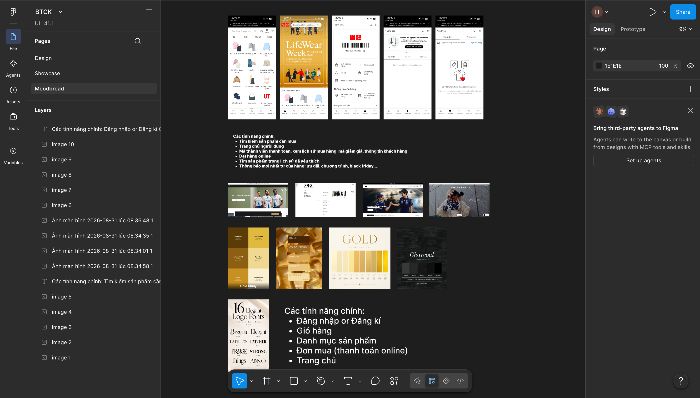Click the page background color swatch
The height and width of the screenshot is (398, 700).
point(599,66)
